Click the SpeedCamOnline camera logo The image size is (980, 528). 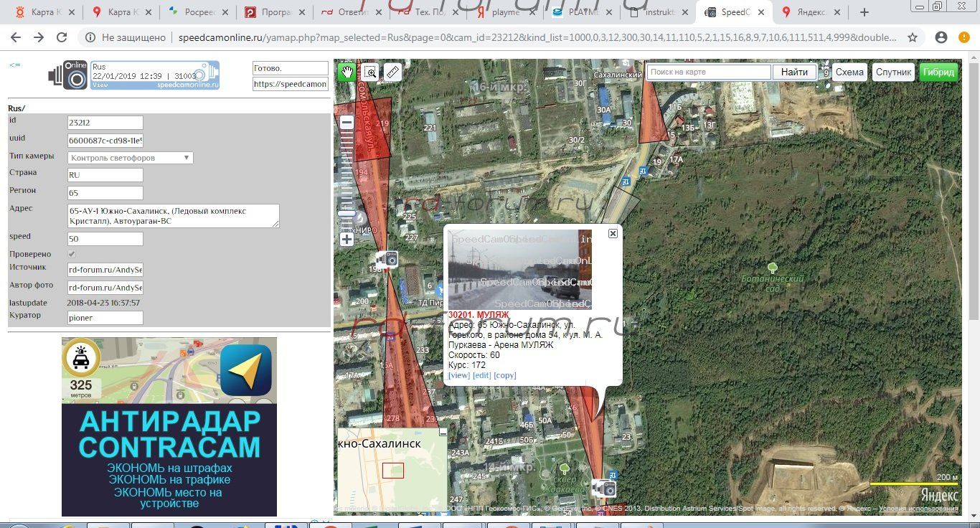pyautogui.click(x=69, y=75)
